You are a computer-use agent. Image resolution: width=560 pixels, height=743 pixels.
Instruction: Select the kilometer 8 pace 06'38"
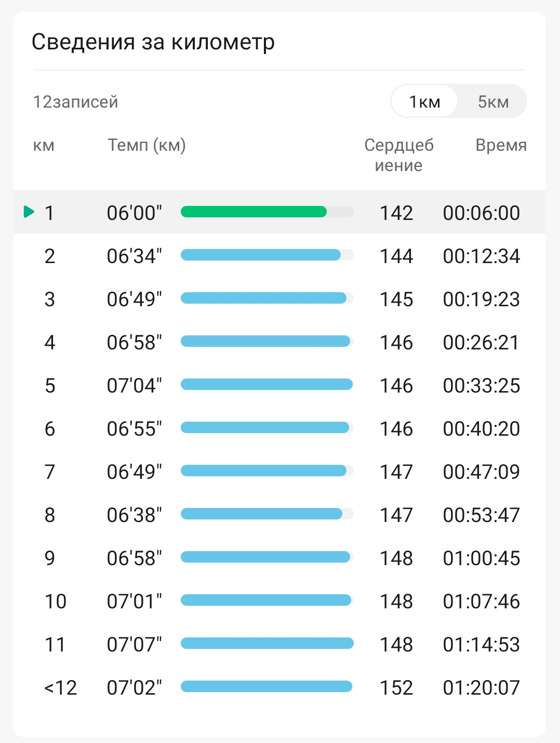click(x=134, y=515)
